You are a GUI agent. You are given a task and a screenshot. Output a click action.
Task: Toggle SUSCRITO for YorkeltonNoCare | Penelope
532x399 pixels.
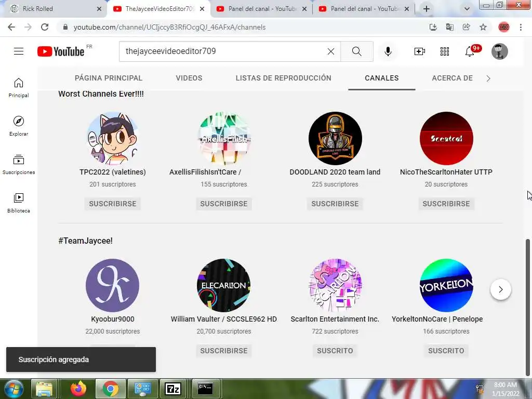click(446, 351)
